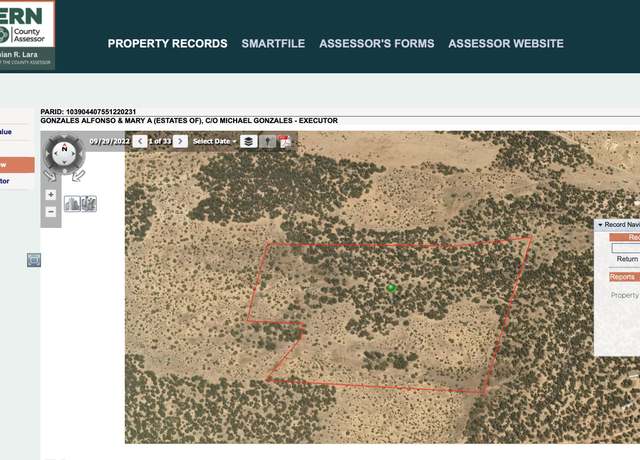
Task: Go to the previous aerial image
Action: (x=140, y=141)
